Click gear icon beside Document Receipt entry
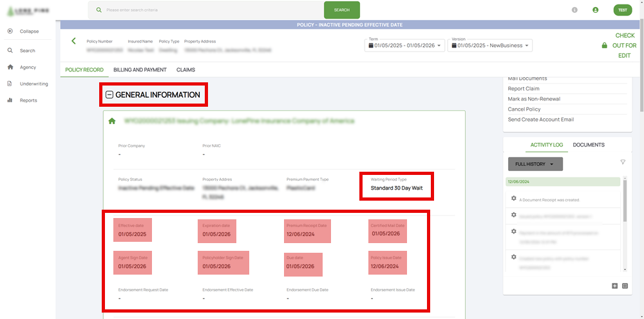Viewport: 644px width, 319px height. [513, 198]
